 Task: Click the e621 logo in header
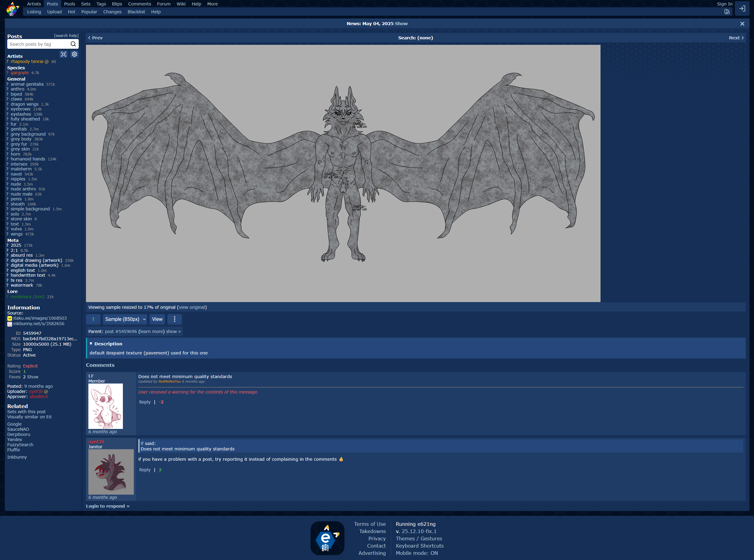[x=12, y=9]
